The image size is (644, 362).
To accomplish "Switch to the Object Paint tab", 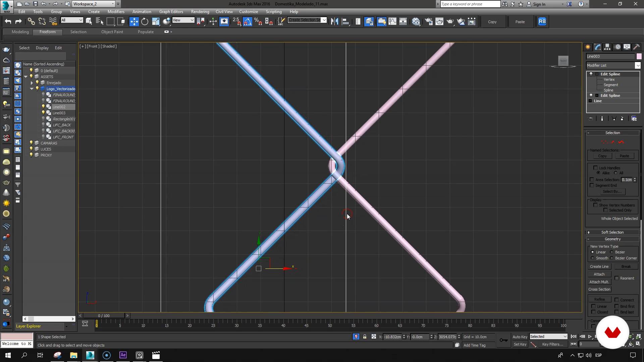I will 112,32.
